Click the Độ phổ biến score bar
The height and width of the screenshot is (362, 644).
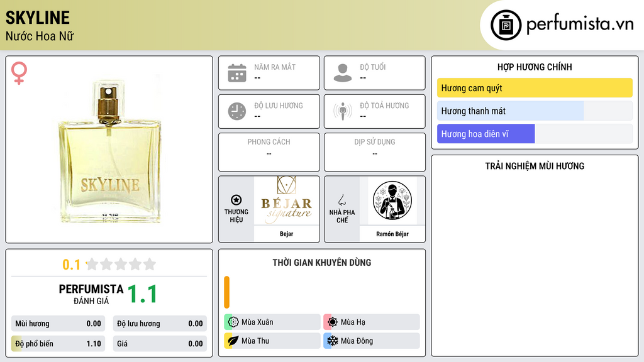58,344
